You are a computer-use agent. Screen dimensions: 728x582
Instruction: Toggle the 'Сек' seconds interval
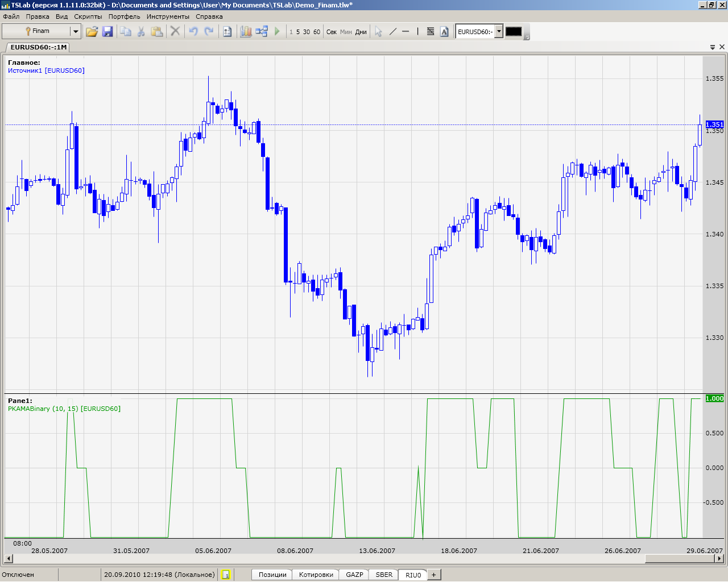point(332,32)
